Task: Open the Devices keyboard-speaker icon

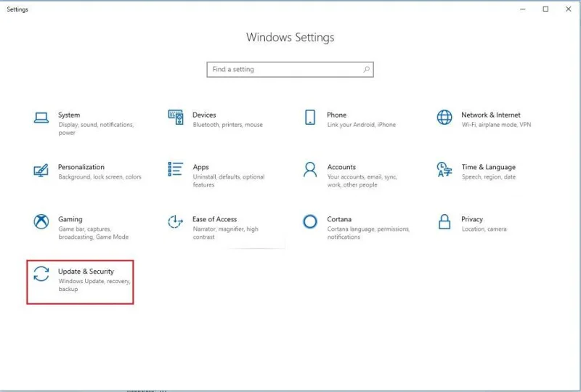Action: point(175,117)
